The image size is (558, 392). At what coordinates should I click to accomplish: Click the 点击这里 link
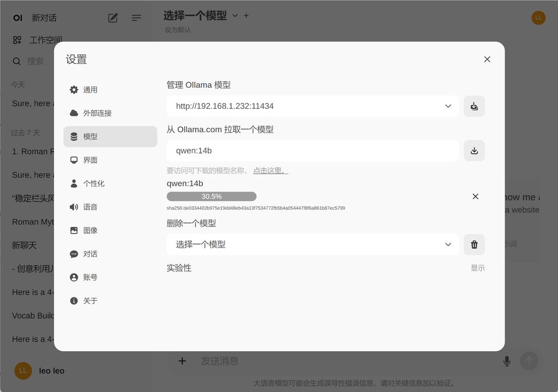pos(270,170)
